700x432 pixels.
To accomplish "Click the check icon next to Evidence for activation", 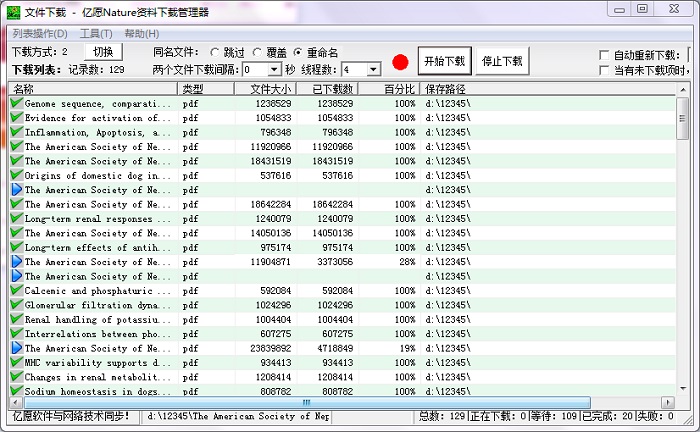I will point(17,117).
